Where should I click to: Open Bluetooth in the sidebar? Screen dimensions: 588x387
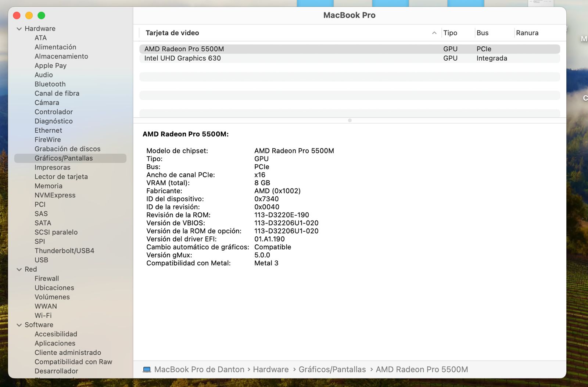[x=50, y=84]
